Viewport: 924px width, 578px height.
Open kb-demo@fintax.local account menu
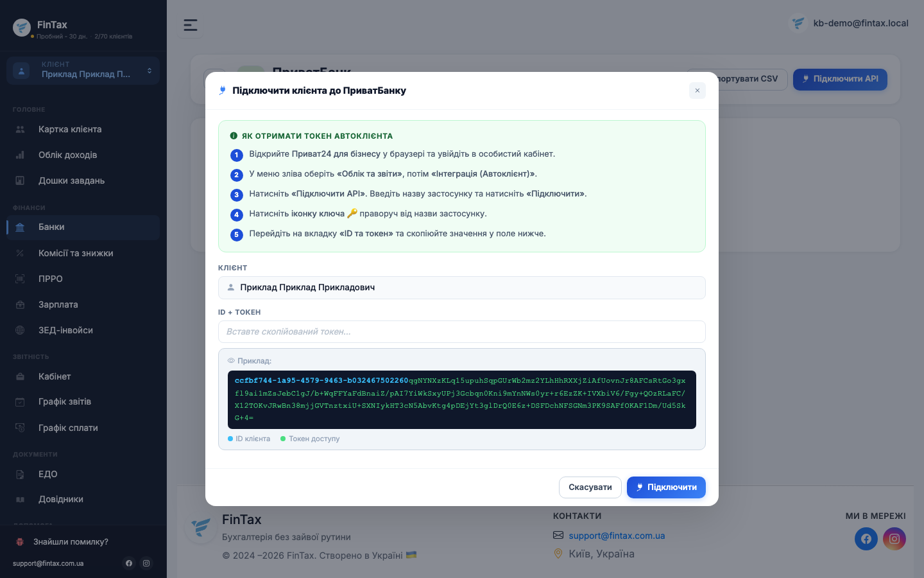(x=848, y=23)
